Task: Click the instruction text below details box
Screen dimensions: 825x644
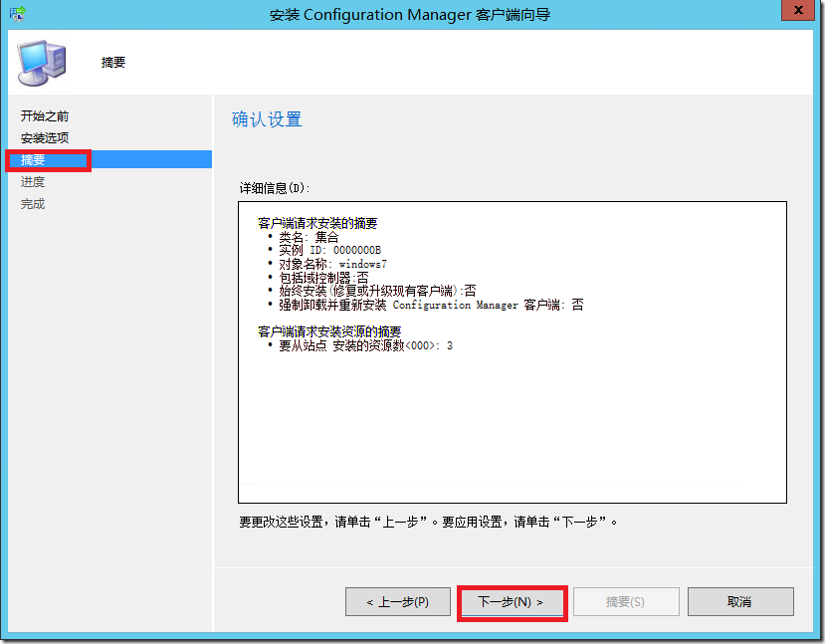Action: (x=428, y=522)
